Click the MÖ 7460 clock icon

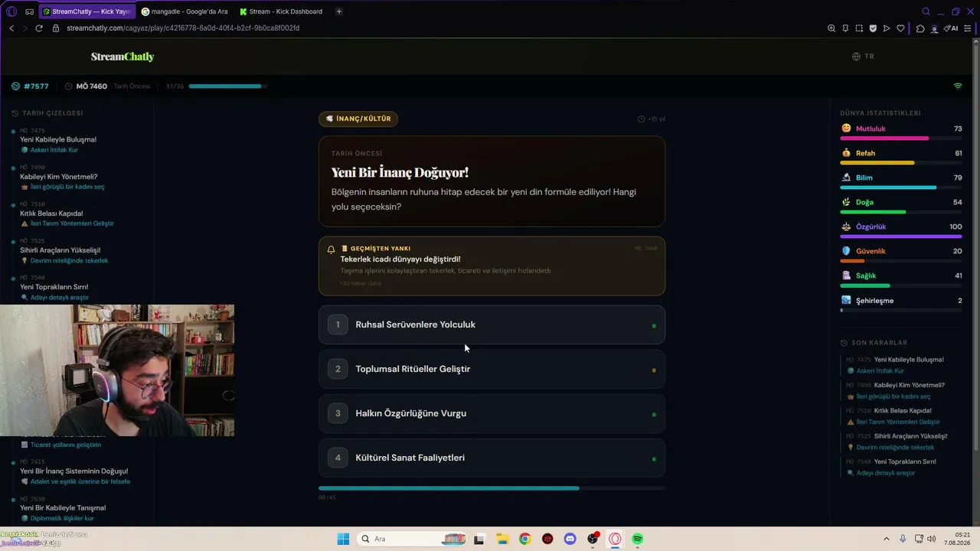tap(69, 86)
